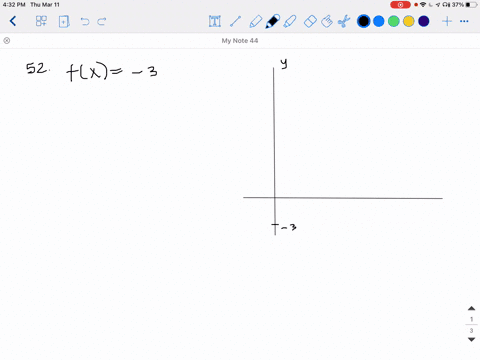Select the partial eraser tool

tap(327, 21)
